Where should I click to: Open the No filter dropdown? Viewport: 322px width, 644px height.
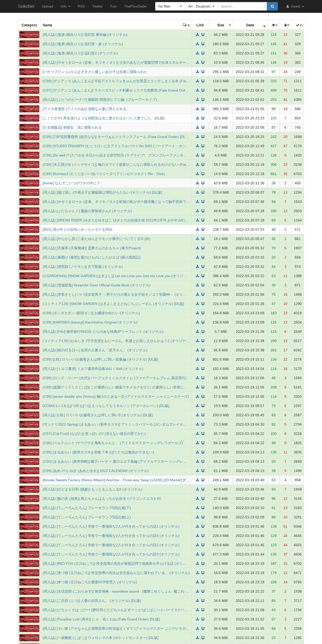170,6
